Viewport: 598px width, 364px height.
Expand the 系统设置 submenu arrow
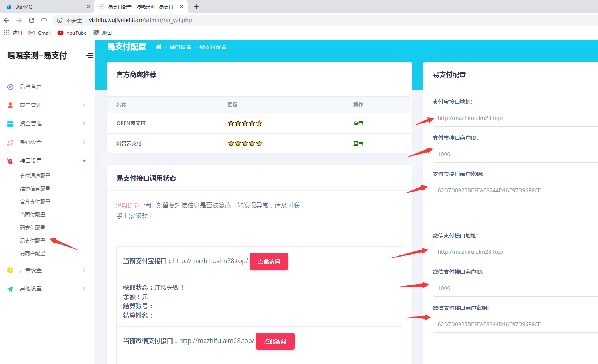(84, 142)
